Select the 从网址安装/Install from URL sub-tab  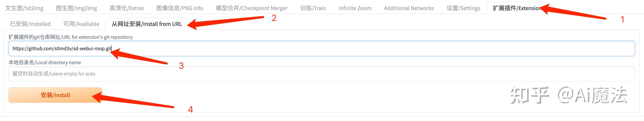(147, 24)
